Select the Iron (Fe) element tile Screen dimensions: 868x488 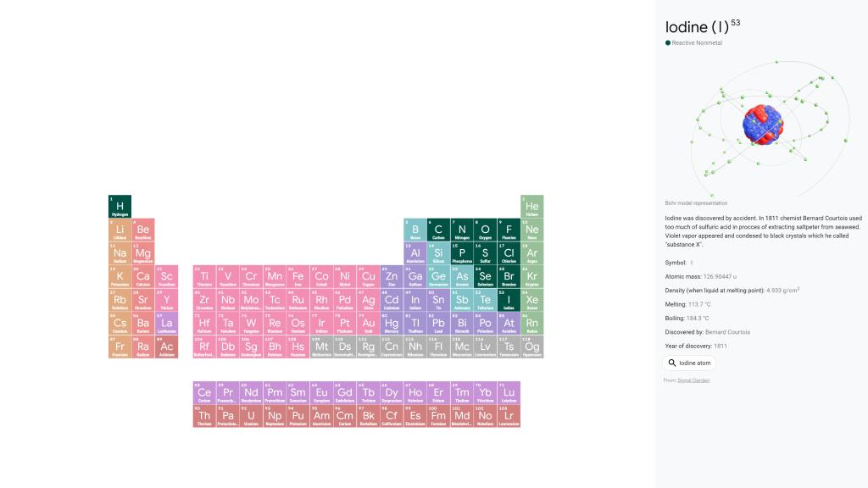(x=298, y=277)
